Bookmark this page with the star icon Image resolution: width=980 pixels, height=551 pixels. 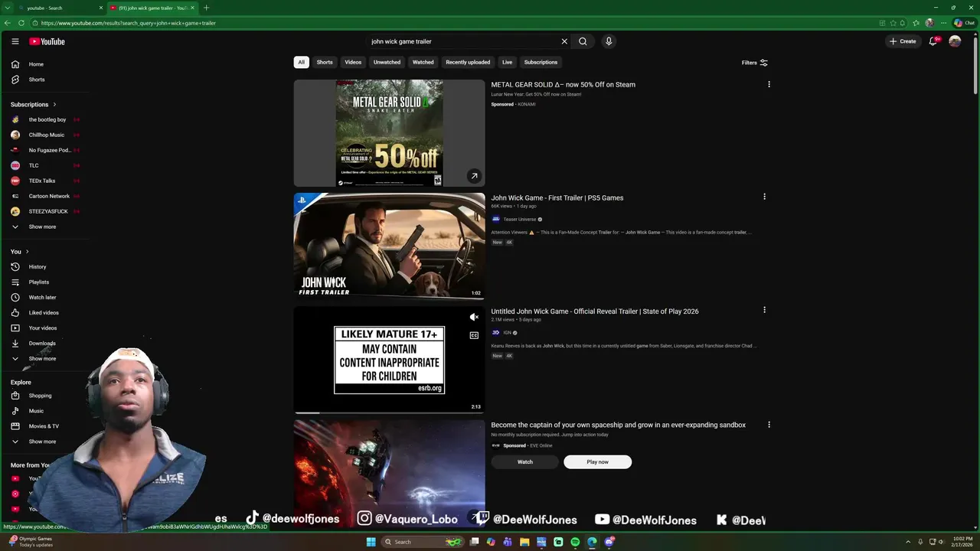893,23
